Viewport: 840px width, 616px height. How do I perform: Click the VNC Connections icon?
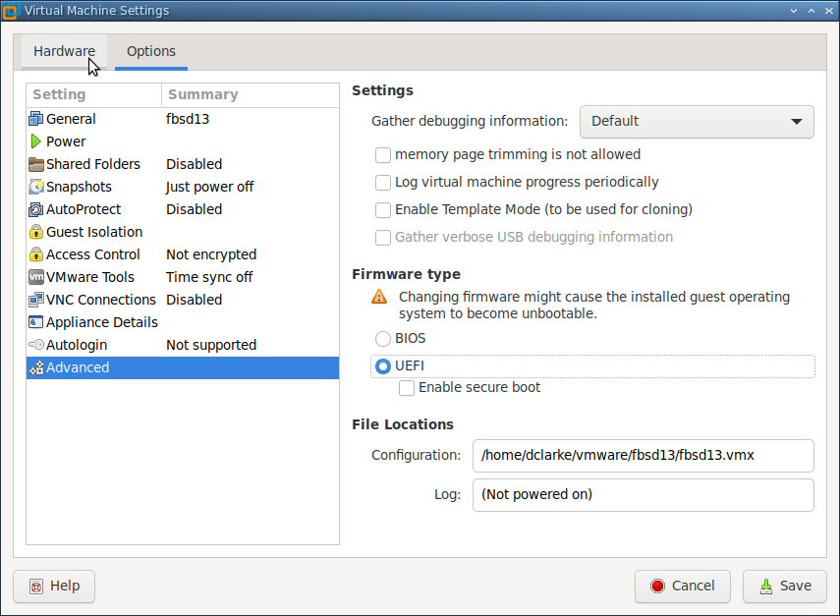(36, 300)
